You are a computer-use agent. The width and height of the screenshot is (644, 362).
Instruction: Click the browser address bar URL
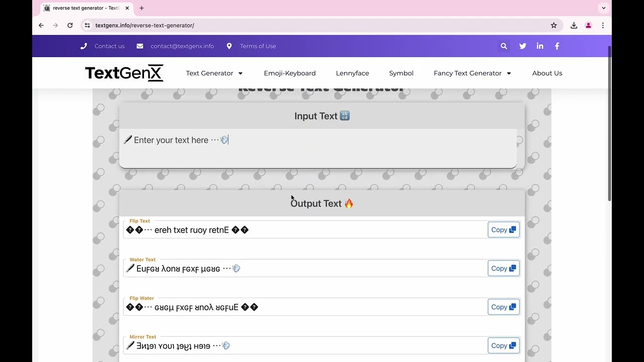(x=144, y=25)
